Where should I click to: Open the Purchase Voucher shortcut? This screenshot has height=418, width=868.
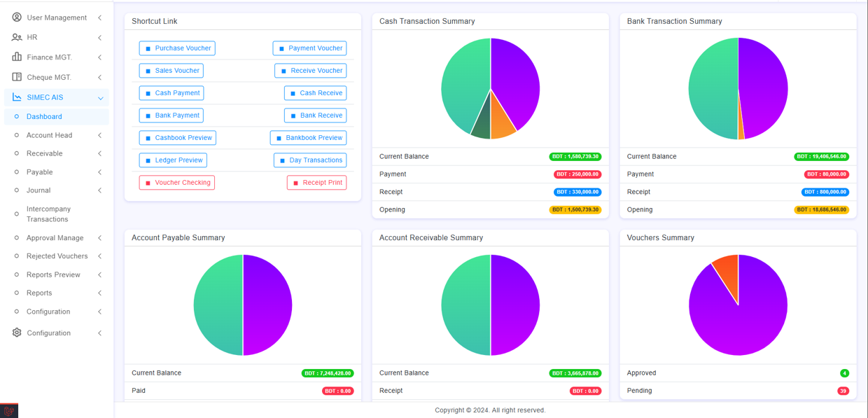(177, 48)
